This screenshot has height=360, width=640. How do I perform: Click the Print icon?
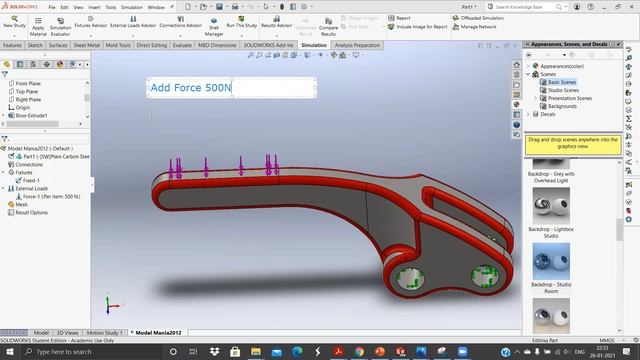click(x=235, y=7)
